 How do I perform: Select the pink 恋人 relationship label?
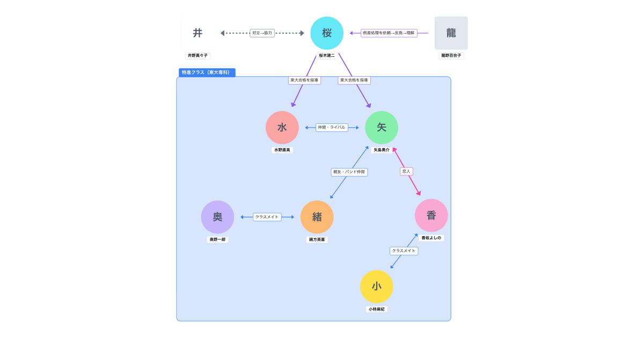(406, 172)
